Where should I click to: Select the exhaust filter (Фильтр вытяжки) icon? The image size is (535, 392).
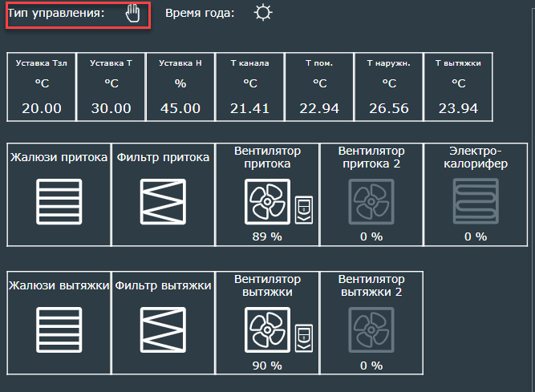(x=163, y=330)
